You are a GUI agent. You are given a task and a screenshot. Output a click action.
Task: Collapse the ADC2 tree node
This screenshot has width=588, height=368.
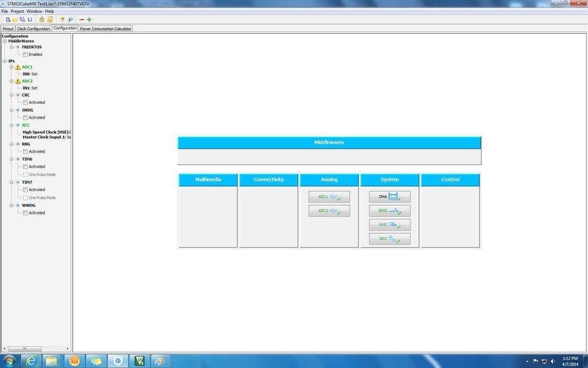click(x=12, y=81)
